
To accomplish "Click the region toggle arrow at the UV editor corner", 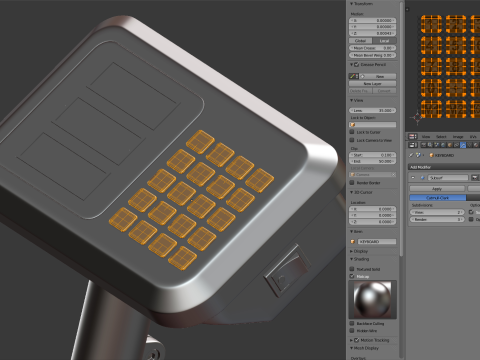I will (x=407, y=9).
